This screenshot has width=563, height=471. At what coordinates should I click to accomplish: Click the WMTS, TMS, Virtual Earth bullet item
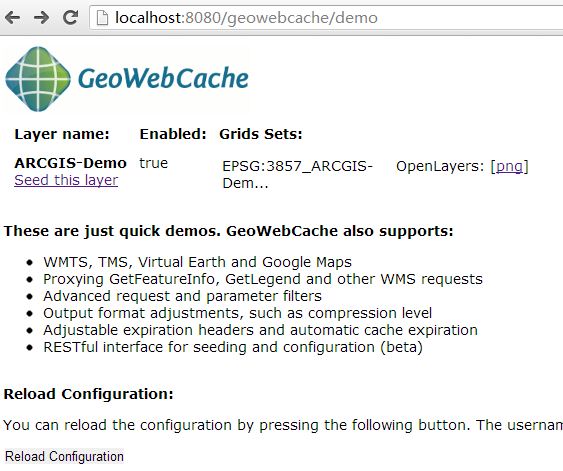tap(197, 262)
